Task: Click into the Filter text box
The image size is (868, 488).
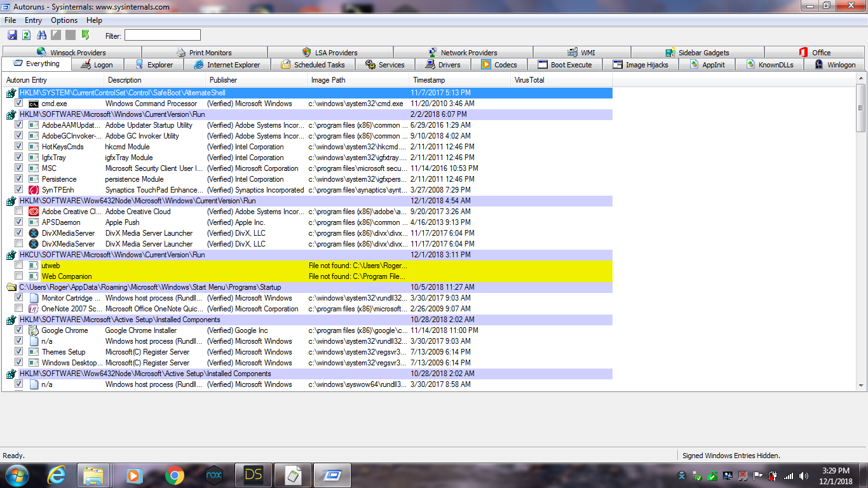Action: (x=162, y=35)
